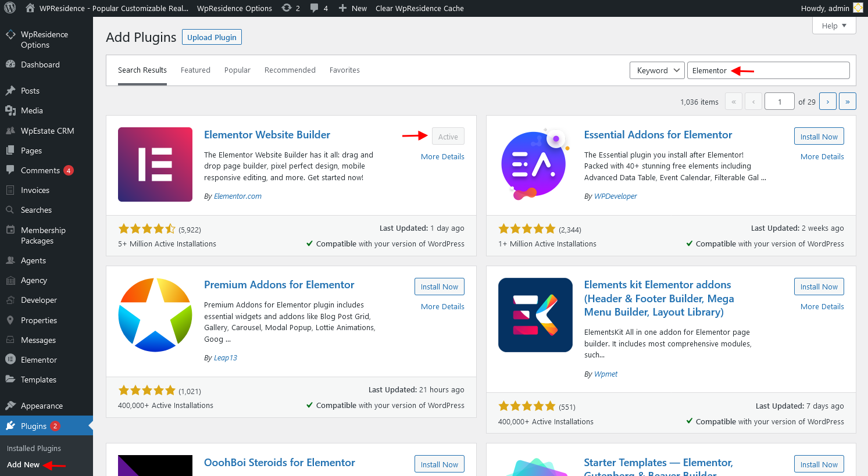
Task: Switch to the Featured tab
Action: [195, 70]
